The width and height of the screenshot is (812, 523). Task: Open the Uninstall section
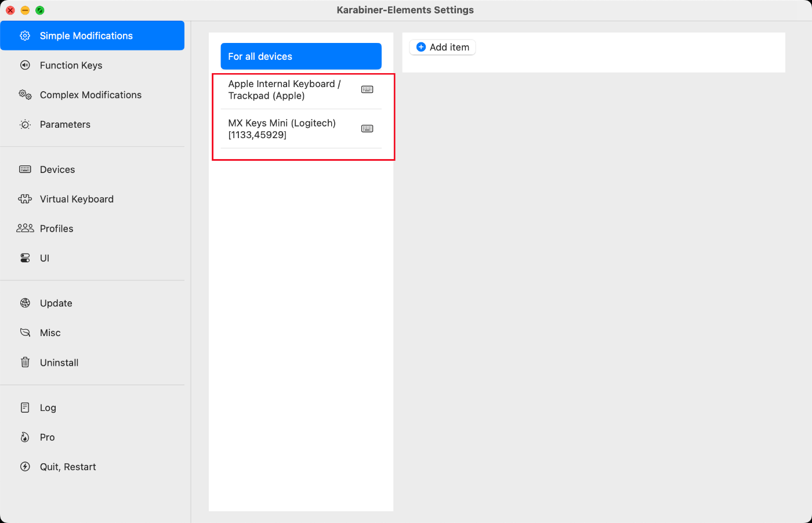tap(92, 362)
